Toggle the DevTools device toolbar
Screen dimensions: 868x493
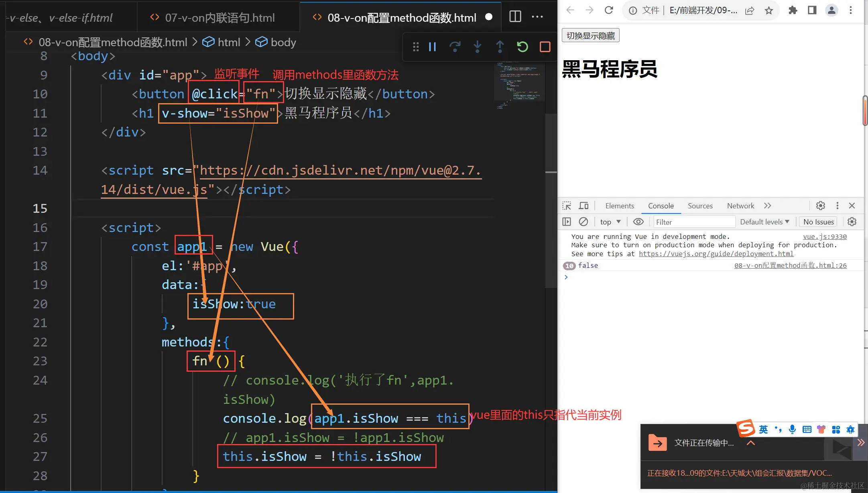coord(583,206)
